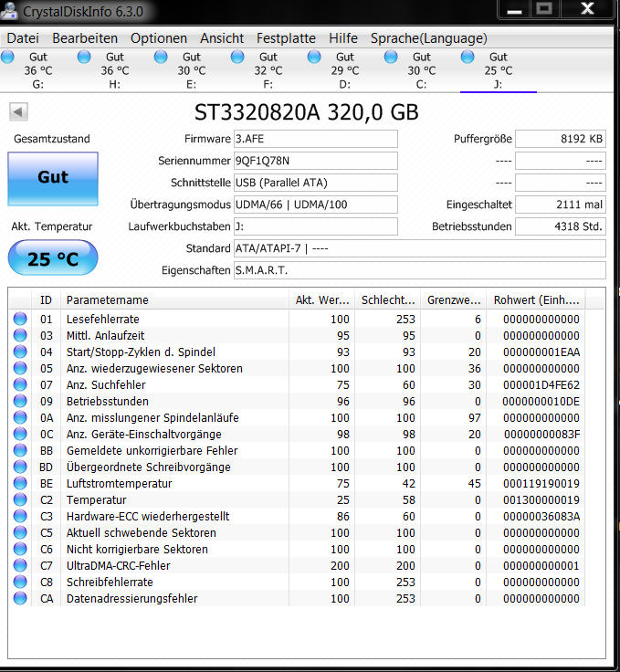Click status icon of Hardware-ECC wiederhergestellt row
The width and height of the screenshot is (620, 672).
coord(20,516)
